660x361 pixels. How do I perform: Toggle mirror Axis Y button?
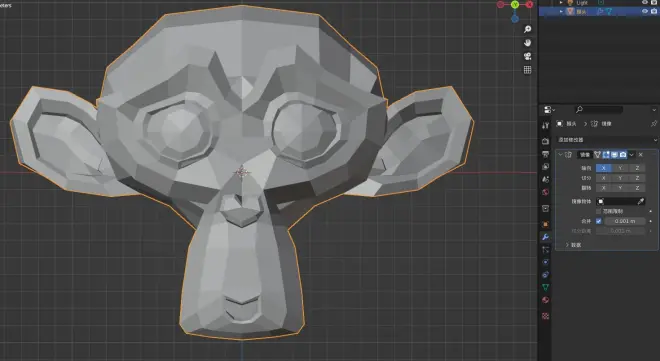620,168
